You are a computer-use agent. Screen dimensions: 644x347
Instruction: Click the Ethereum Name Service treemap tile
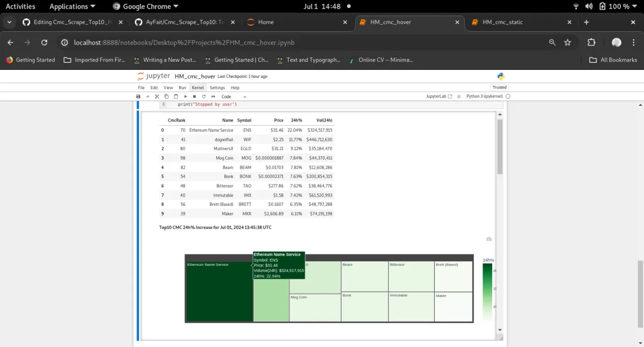pos(219,293)
